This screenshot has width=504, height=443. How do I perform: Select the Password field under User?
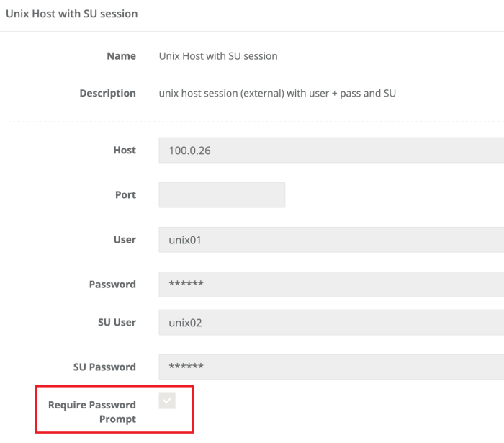tap(331, 285)
